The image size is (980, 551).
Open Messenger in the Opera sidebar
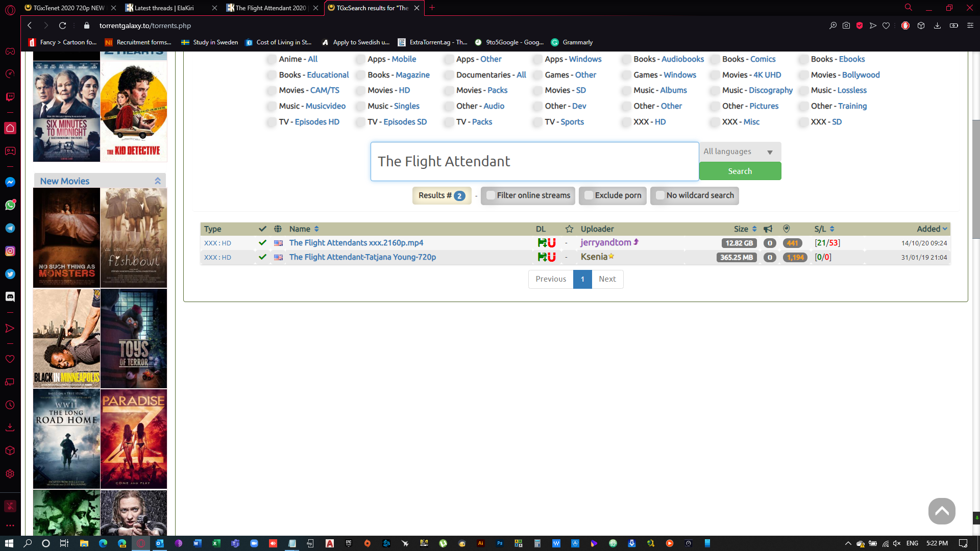[10, 182]
